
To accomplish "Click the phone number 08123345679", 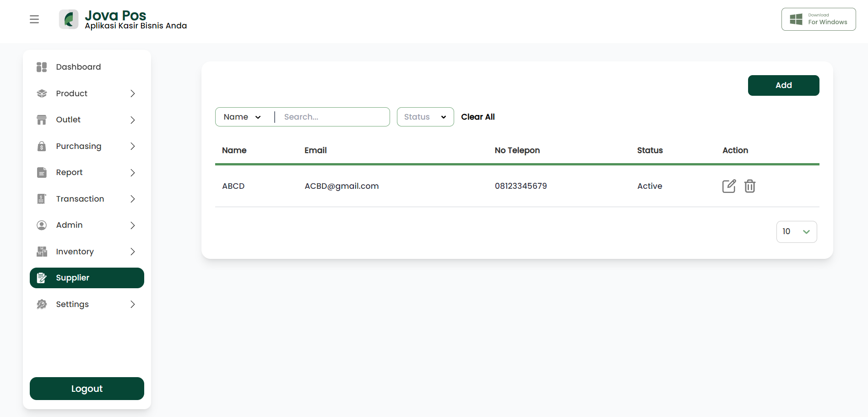I will (x=521, y=186).
